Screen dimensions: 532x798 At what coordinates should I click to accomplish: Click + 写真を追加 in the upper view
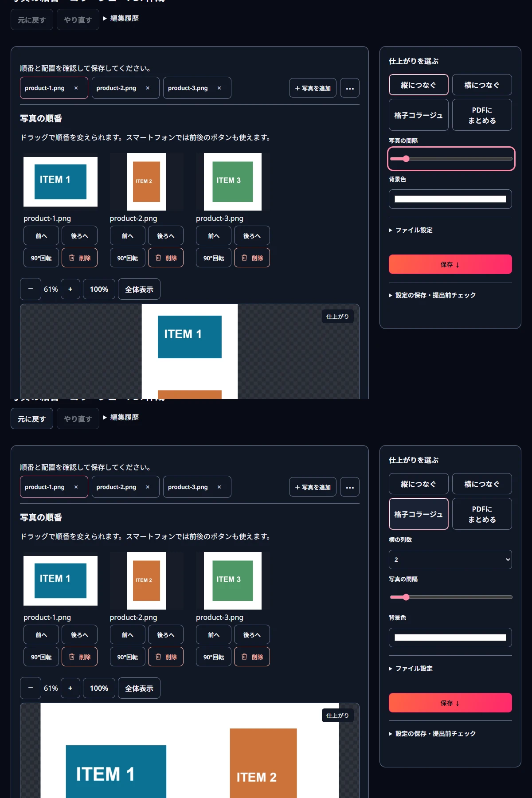[x=313, y=88]
